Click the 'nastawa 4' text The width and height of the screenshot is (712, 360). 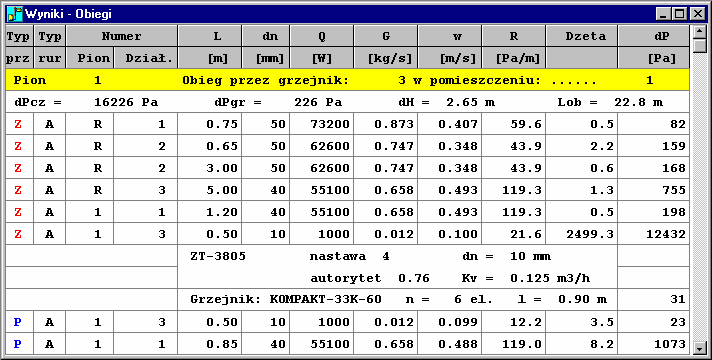tap(350, 256)
